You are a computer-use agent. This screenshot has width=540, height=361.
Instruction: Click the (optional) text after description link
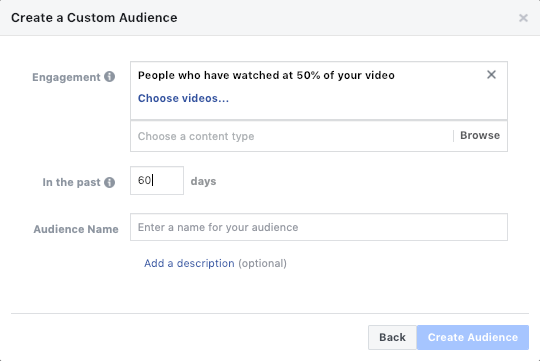[x=262, y=264]
